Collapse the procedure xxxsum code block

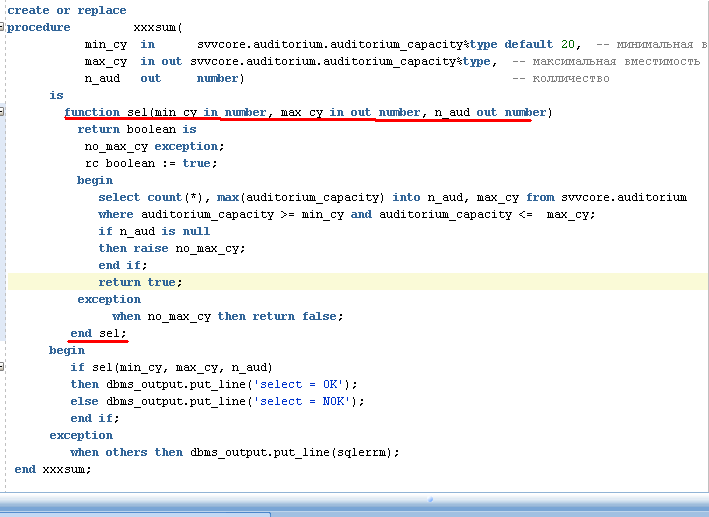click(x=2, y=27)
